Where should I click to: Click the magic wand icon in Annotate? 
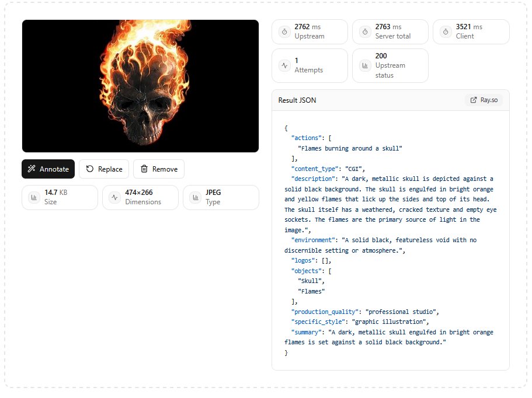32,169
